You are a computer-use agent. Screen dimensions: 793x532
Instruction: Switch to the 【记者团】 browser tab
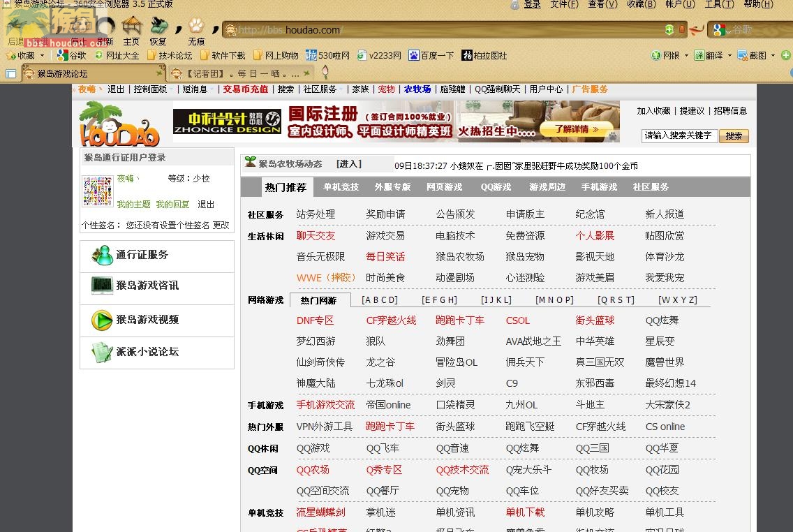239,74
